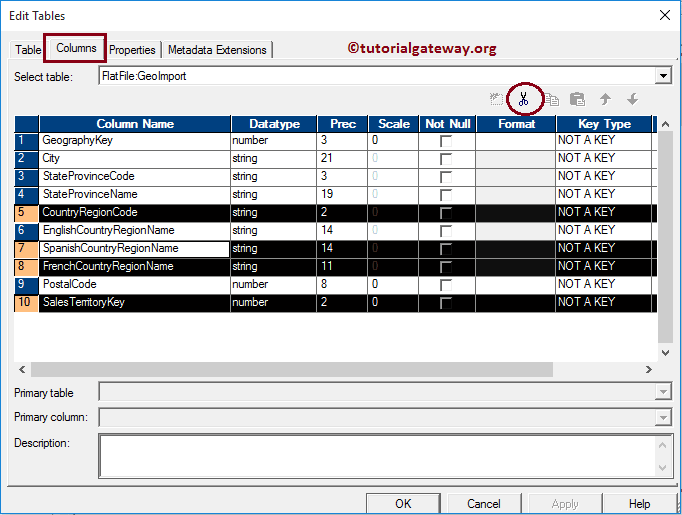The width and height of the screenshot is (682, 515).
Task: Select row header number 9
Action: [27, 285]
